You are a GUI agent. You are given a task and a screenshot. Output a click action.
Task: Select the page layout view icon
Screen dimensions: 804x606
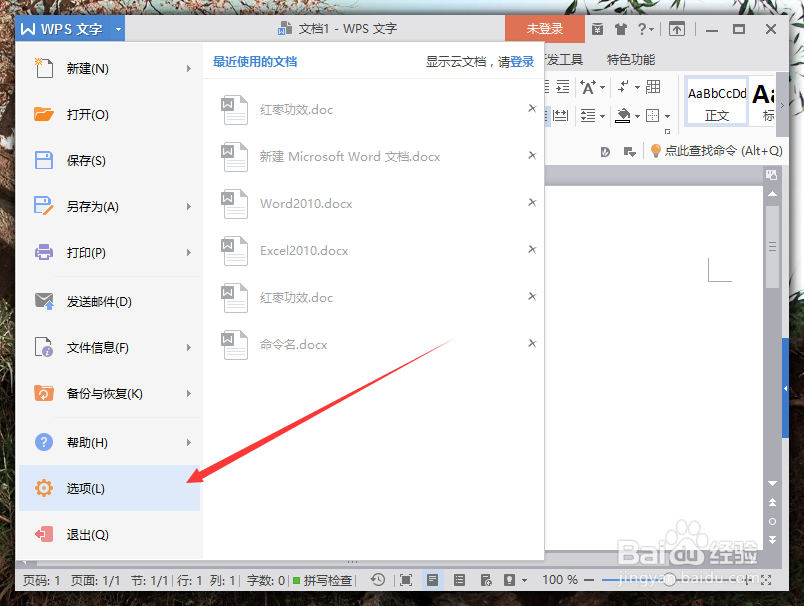[433, 580]
